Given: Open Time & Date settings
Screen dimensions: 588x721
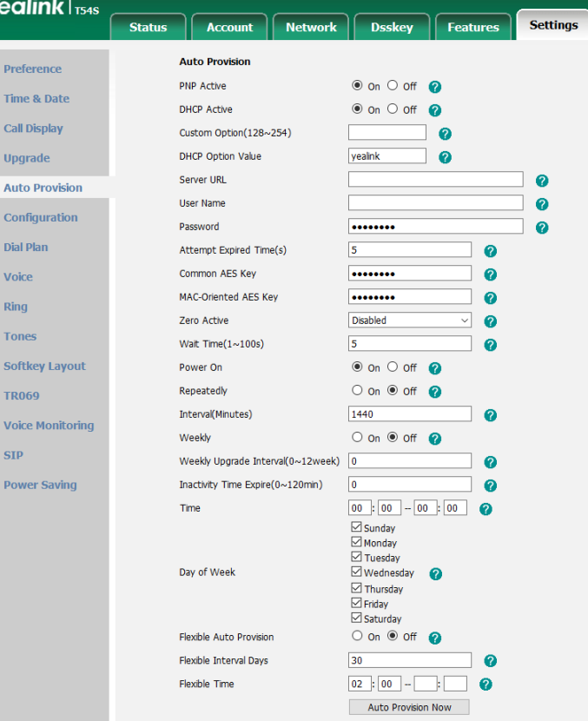Looking at the screenshot, I should 36,99.
